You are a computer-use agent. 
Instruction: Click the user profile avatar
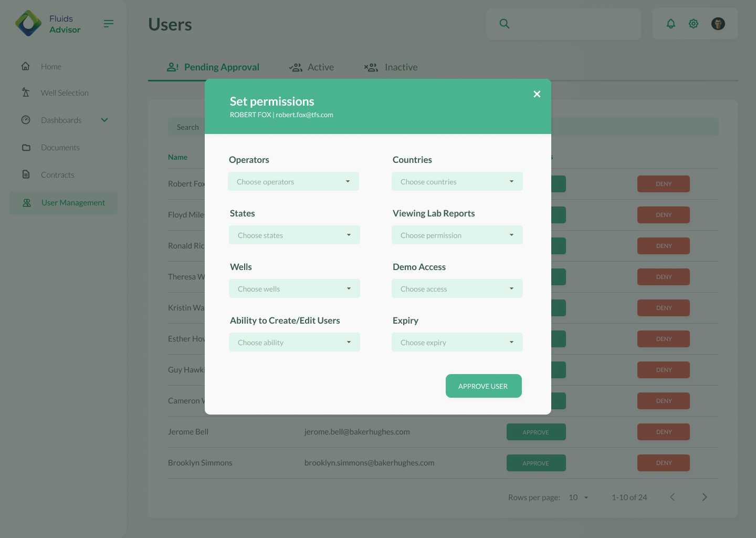click(x=718, y=24)
